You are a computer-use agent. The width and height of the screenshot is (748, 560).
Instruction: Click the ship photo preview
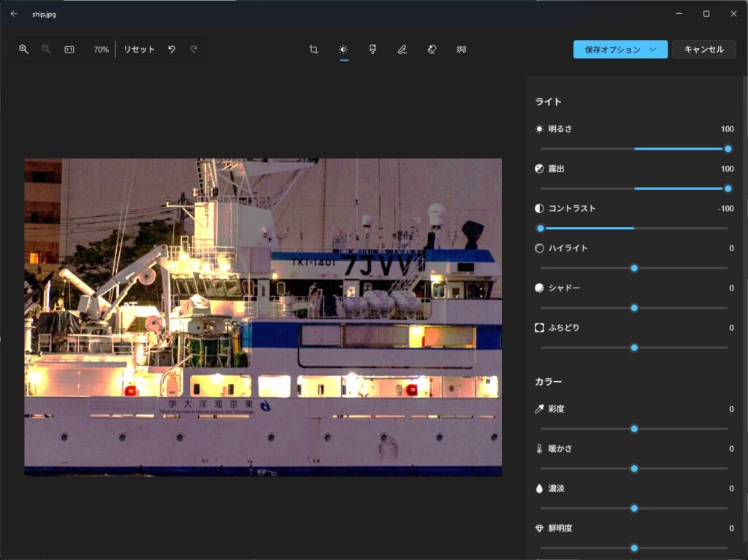pos(263,317)
